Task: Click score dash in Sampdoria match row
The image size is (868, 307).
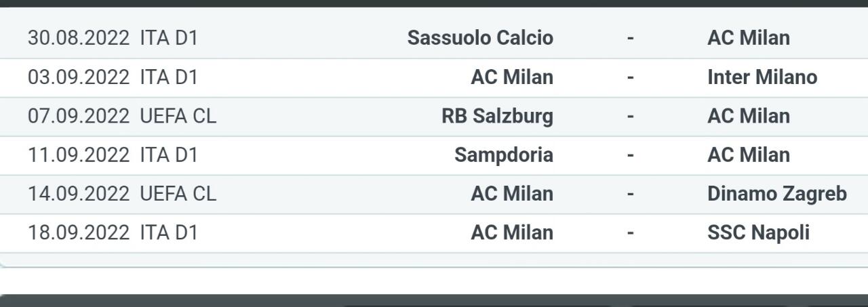Action: tap(630, 155)
